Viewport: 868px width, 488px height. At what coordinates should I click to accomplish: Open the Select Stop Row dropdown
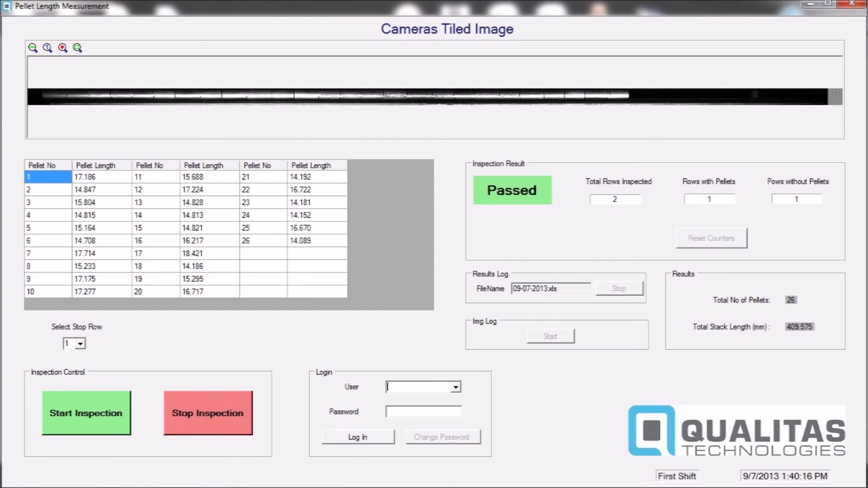click(x=80, y=344)
